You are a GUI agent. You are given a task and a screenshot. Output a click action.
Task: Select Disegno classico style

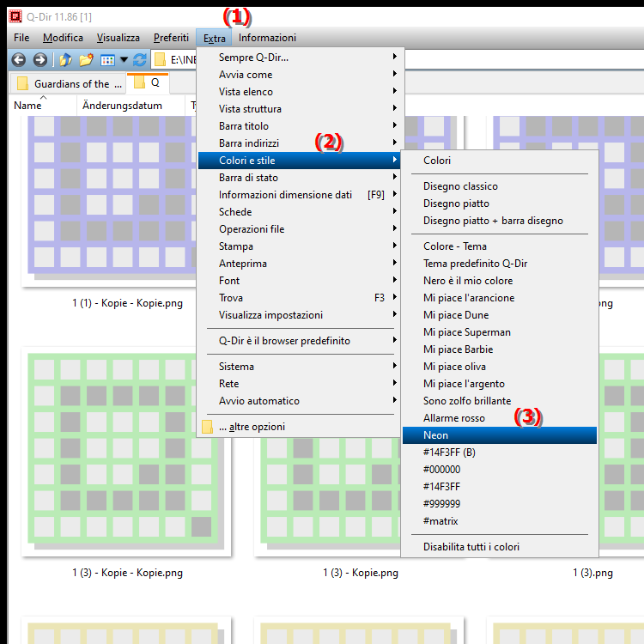(x=500, y=186)
